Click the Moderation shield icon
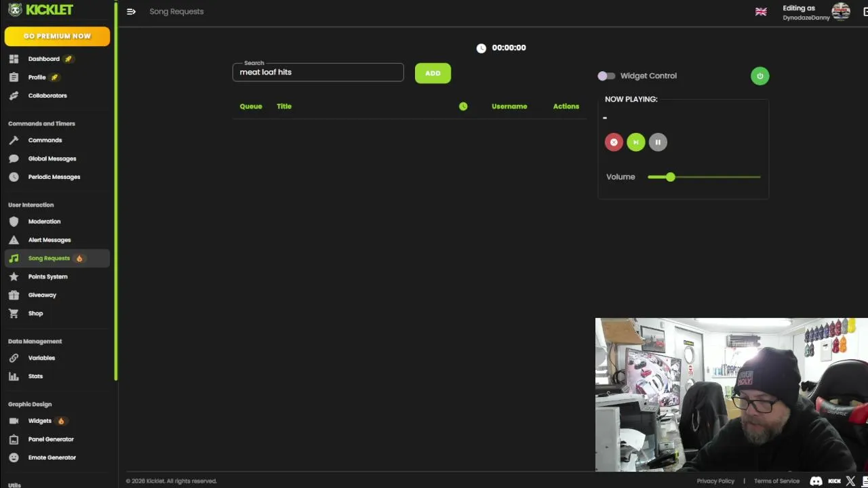This screenshot has width=868, height=488. [x=14, y=222]
